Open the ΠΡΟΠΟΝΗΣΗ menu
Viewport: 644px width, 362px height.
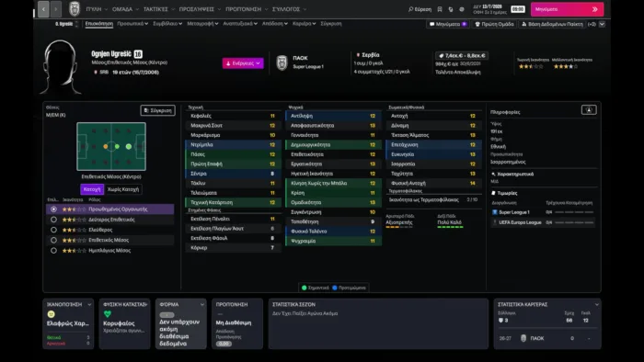[247, 9]
